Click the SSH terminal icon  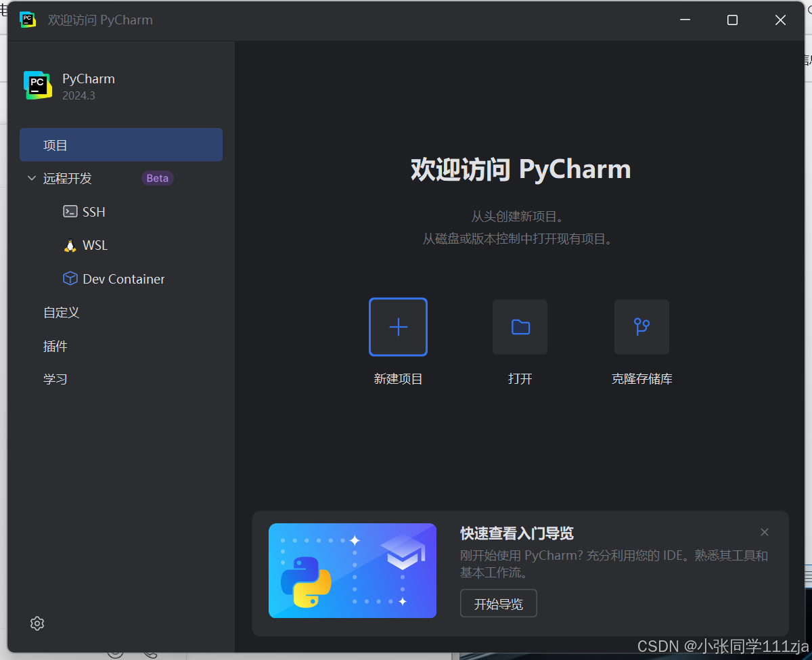[70, 211]
